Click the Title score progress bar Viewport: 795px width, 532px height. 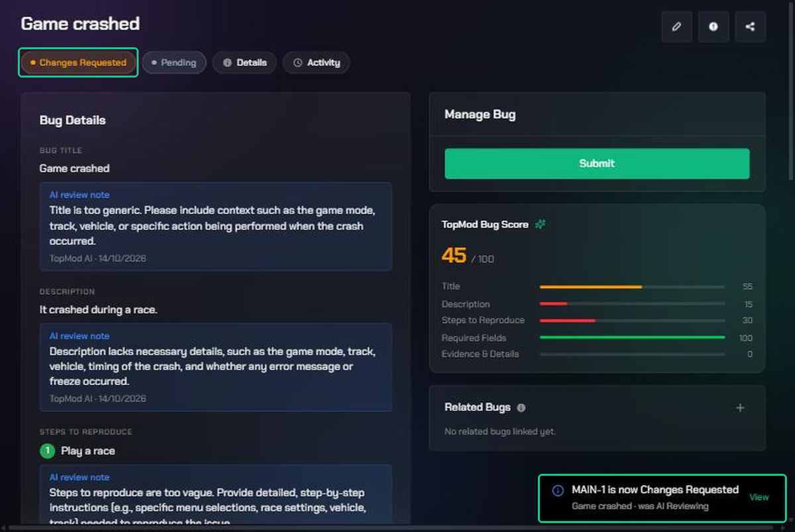pos(632,287)
